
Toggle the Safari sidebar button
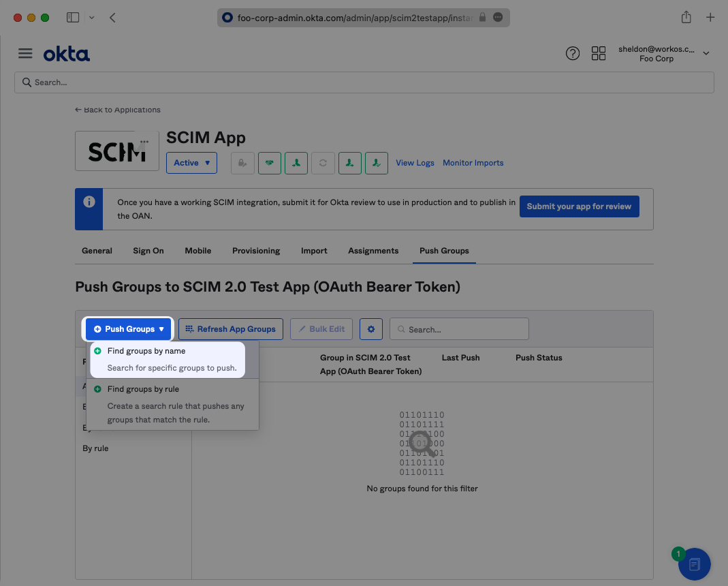pyautogui.click(x=73, y=18)
